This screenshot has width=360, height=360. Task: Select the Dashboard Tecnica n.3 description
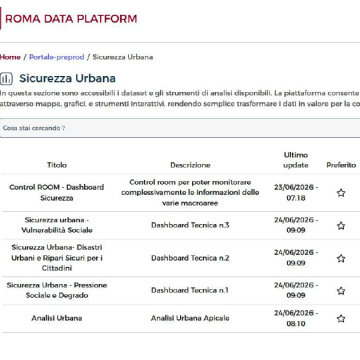coord(190,225)
